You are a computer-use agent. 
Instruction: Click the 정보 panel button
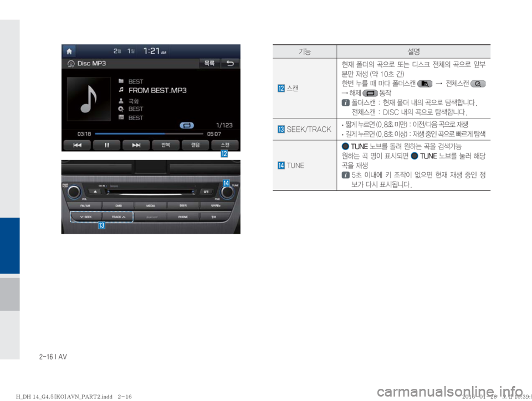(x=214, y=217)
